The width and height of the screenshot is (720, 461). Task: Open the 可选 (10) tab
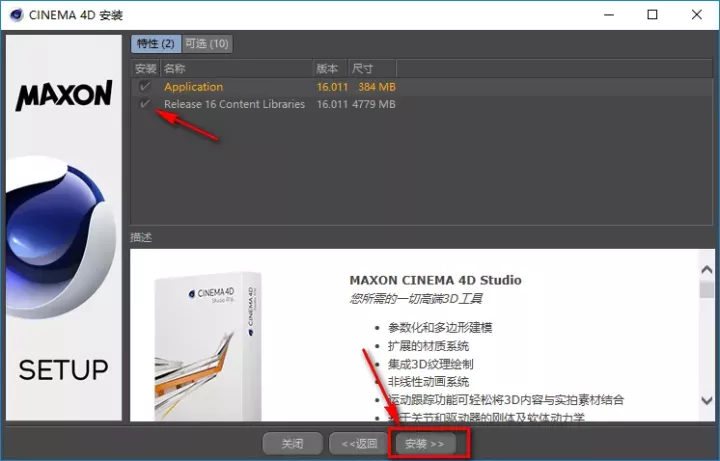pyautogui.click(x=207, y=44)
